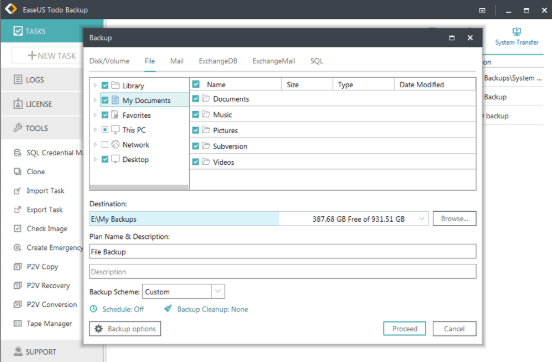Check the Network checkbox
Screen dimensions: 552x362
coord(105,144)
